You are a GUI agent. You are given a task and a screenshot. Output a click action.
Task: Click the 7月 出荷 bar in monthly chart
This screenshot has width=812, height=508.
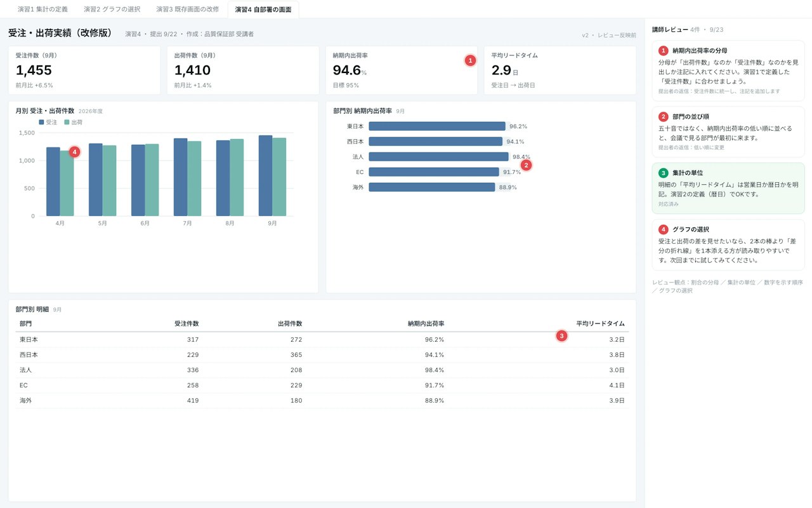tap(194, 178)
